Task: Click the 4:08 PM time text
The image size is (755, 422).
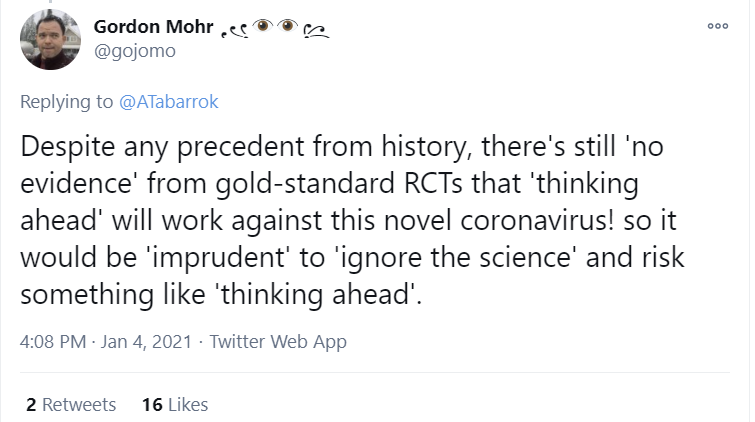Action: [53, 342]
